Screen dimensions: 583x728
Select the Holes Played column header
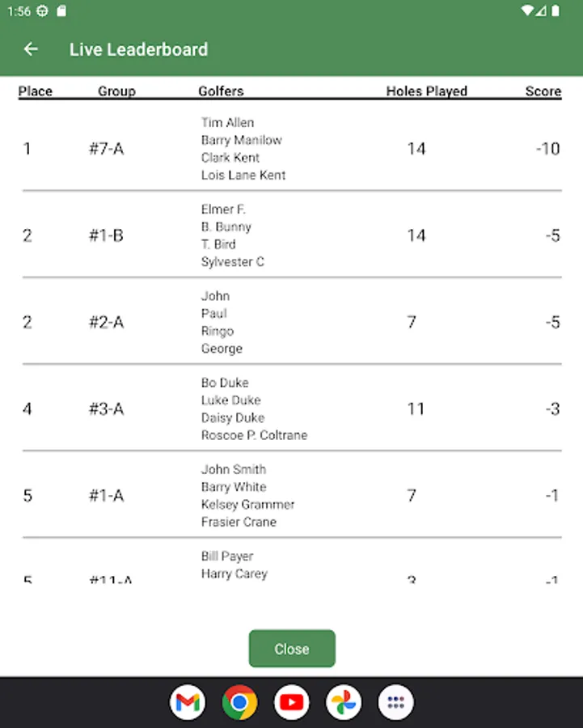[x=427, y=91]
